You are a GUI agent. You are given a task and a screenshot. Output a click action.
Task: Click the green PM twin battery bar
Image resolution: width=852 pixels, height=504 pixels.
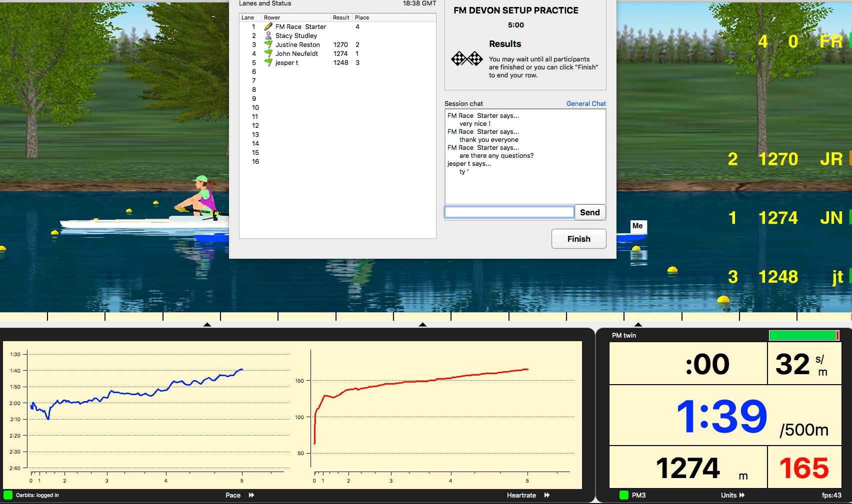click(x=803, y=335)
